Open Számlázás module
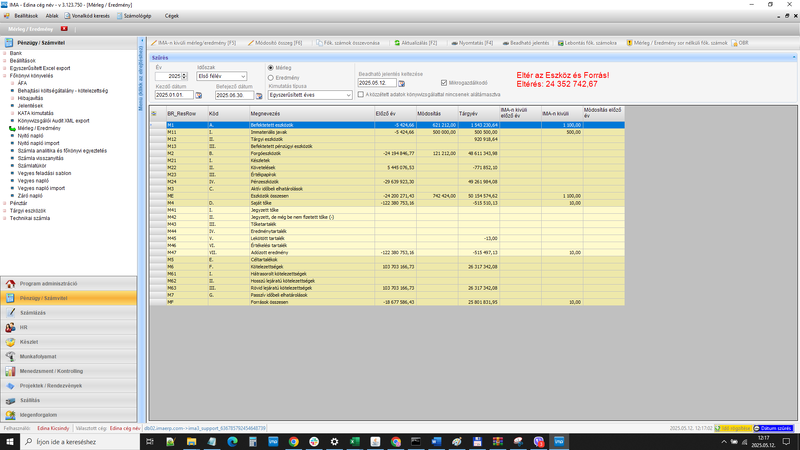This screenshot has height=450, width=800. 68,313
